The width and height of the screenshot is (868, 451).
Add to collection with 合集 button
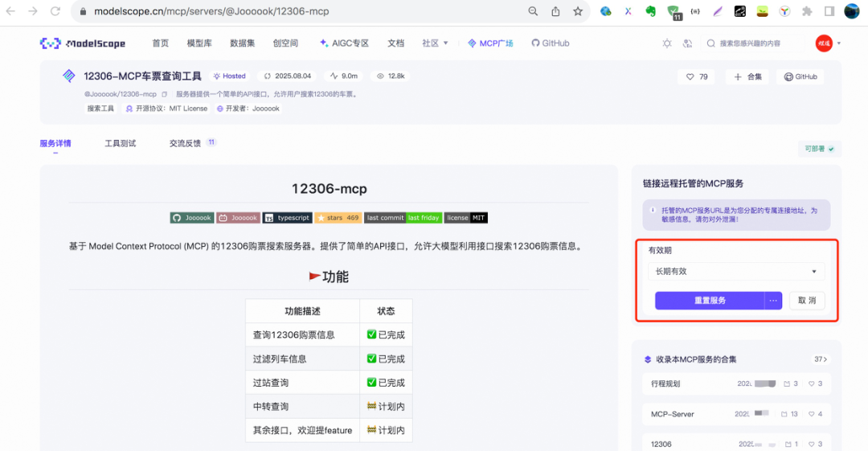(x=747, y=77)
